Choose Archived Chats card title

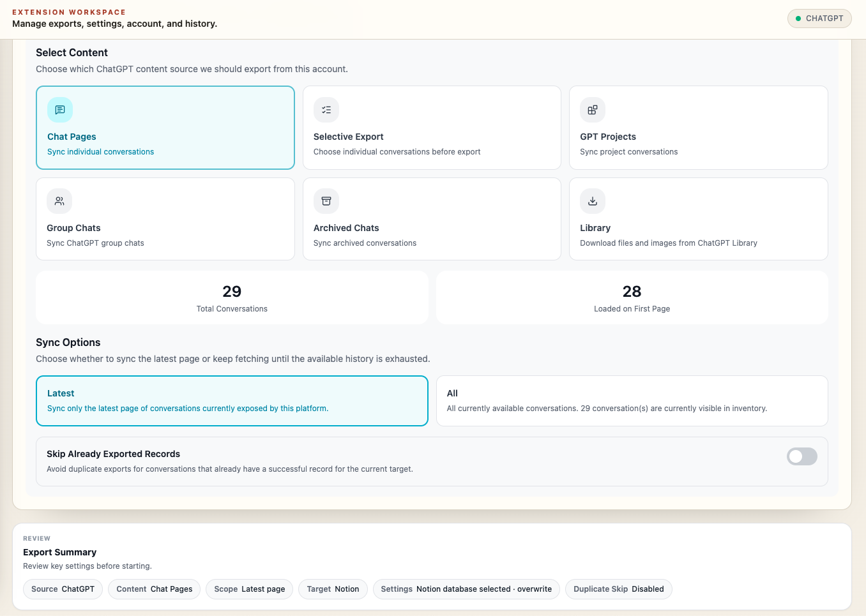click(346, 228)
